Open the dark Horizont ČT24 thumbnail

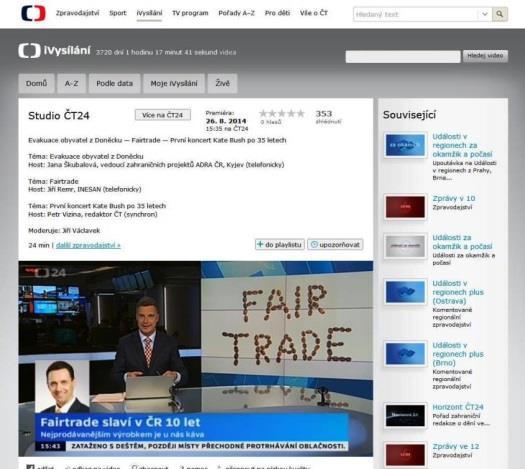(405, 415)
